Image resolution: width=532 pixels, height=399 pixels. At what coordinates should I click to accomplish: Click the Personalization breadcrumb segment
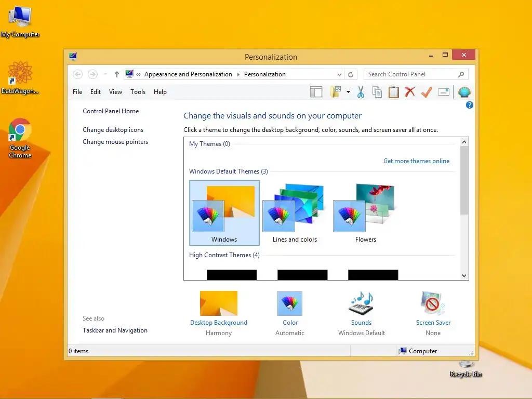tap(264, 74)
